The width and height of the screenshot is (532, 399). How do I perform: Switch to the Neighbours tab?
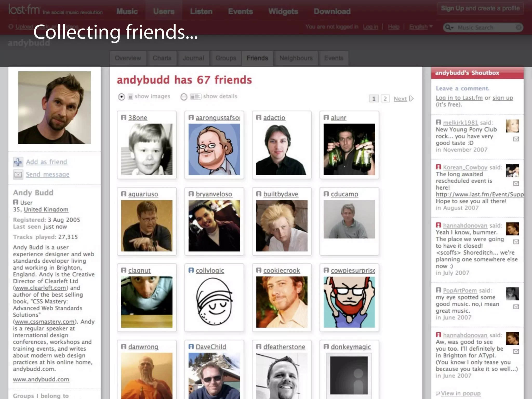(296, 58)
